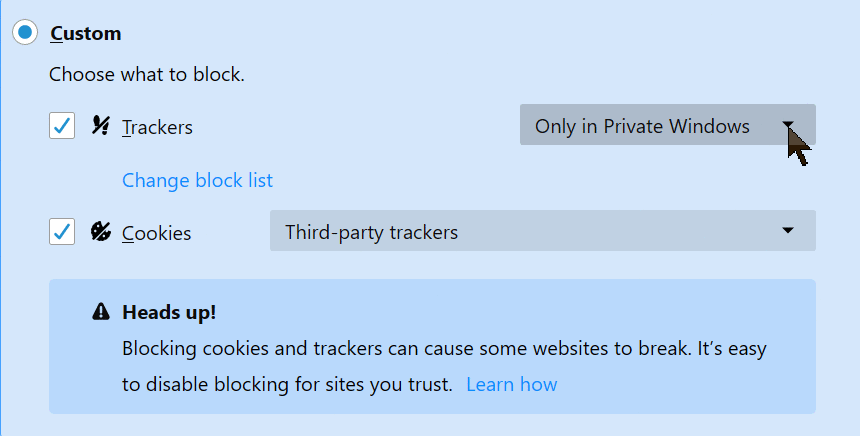Uncheck the Trackers checkbox
Image resolution: width=860 pixels, height=436 pixels.
(62, 126)
